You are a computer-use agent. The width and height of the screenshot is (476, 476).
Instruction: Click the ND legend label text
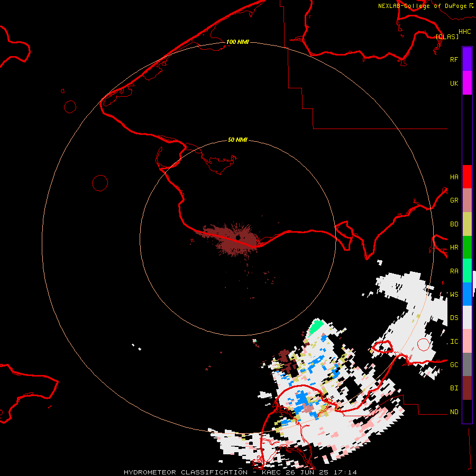(454, 412)
